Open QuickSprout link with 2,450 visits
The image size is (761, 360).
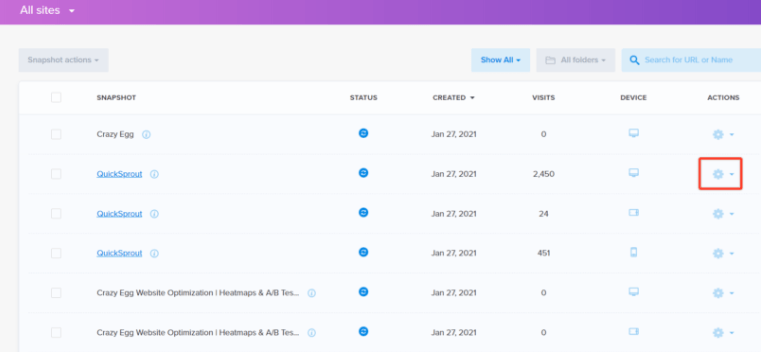119,174
